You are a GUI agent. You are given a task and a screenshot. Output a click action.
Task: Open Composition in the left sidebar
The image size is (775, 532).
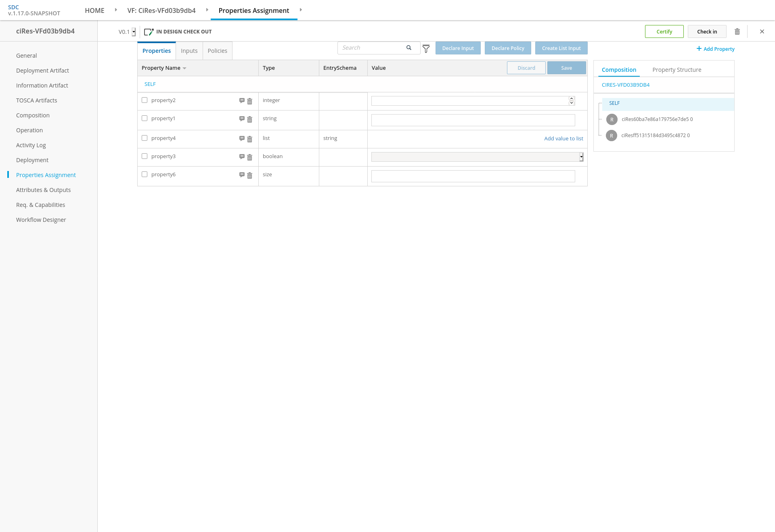click(33, 115)
